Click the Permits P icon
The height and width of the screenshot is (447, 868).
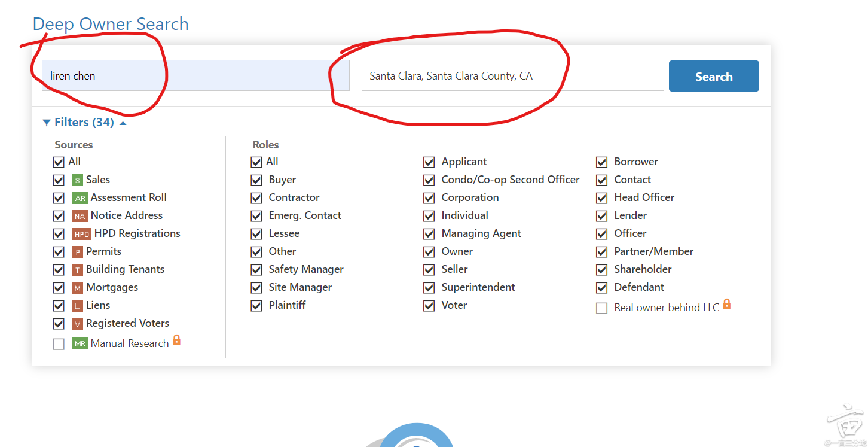(77, 252)
